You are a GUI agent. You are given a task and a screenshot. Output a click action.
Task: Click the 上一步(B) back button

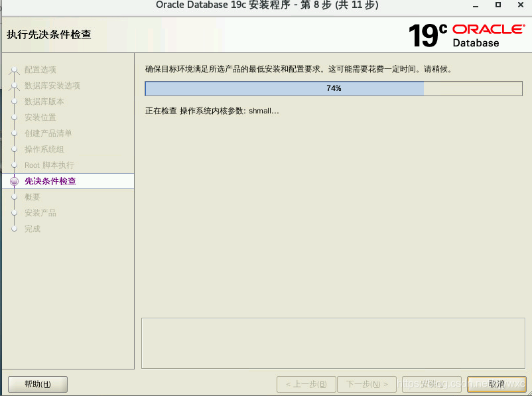(x=306, y=384)
